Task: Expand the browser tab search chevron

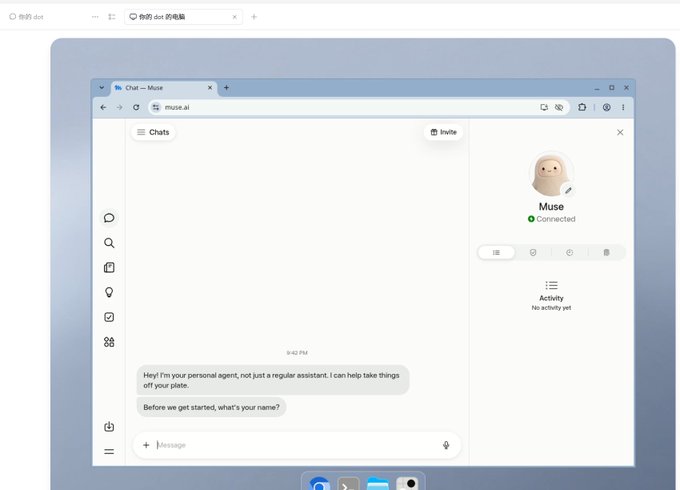Action: tap(101, 88)
